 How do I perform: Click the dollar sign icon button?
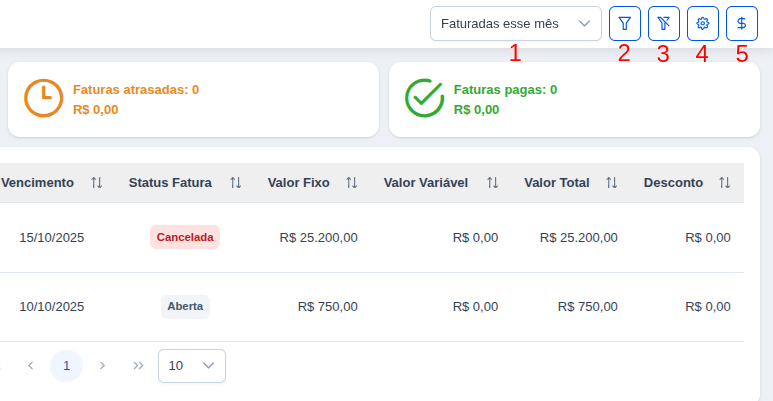tap(741, 23)
